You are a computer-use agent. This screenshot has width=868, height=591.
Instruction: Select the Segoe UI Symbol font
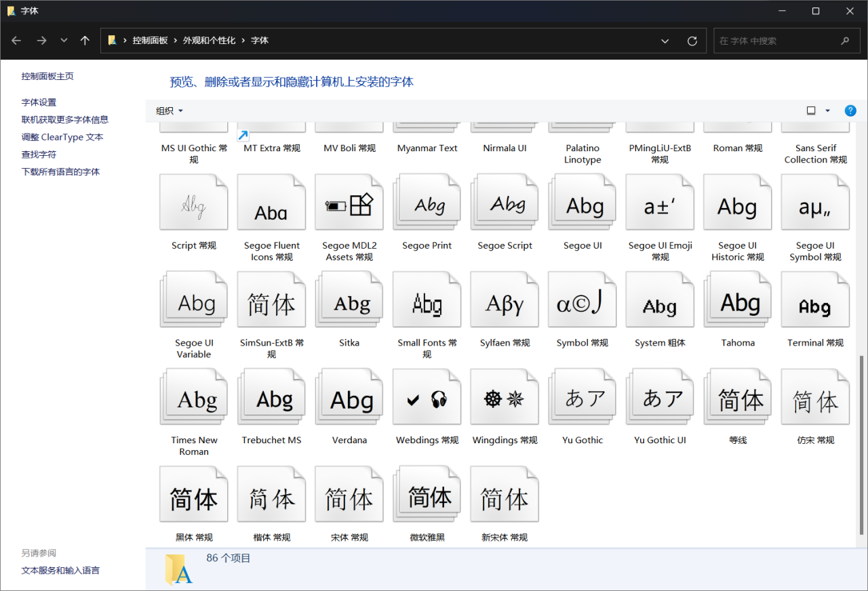pos(815,203)
